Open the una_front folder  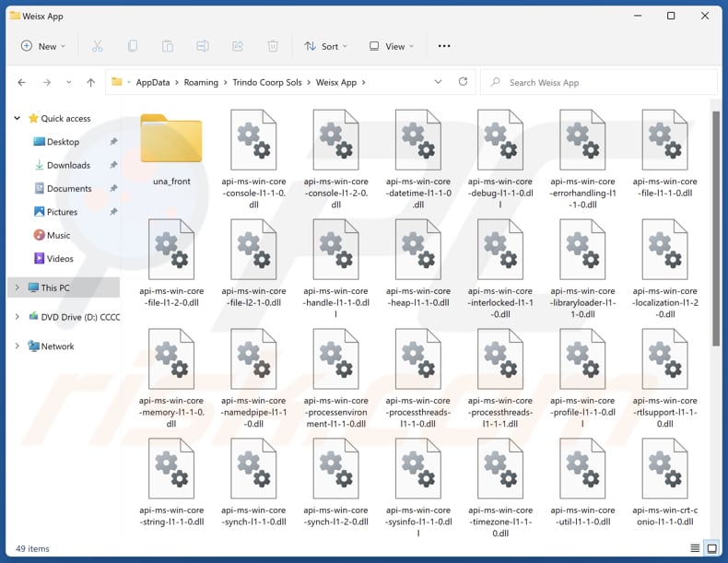tap(171, 149)
